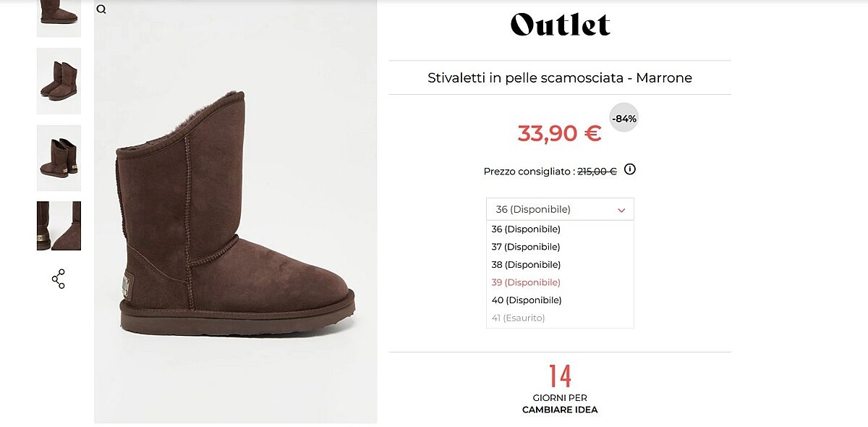The image size is (868, 427).
Task: Click the share icon below thumbnails
Action: [59, 279]
